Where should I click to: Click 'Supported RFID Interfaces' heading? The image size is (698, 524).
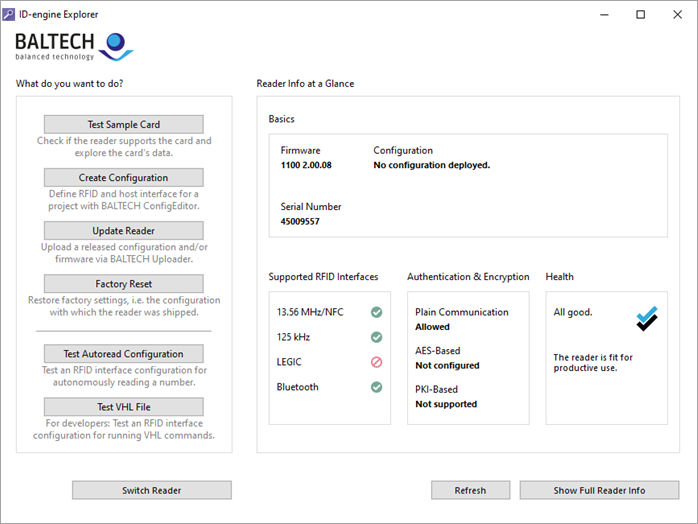[323, 276]
